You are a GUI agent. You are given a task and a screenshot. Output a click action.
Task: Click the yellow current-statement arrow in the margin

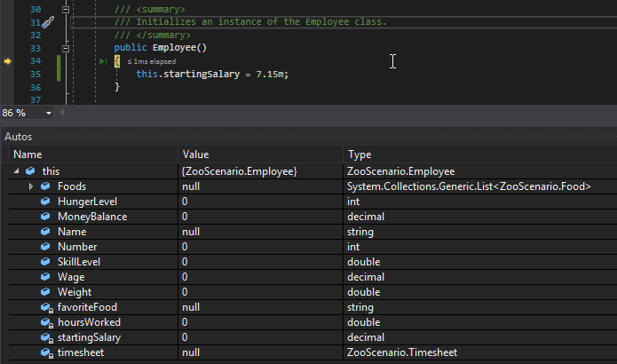click(8, 61)
